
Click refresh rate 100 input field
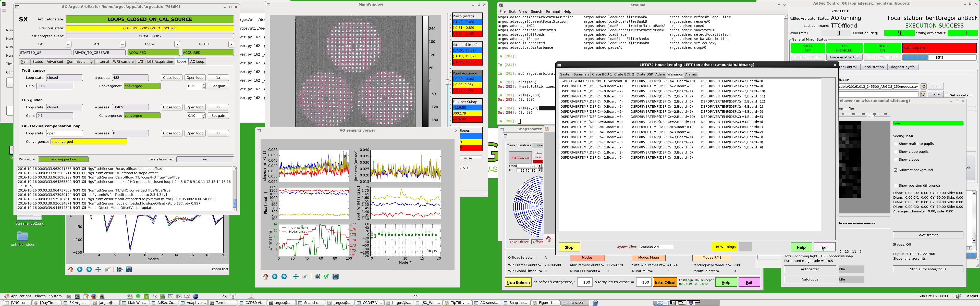[585, 283]
